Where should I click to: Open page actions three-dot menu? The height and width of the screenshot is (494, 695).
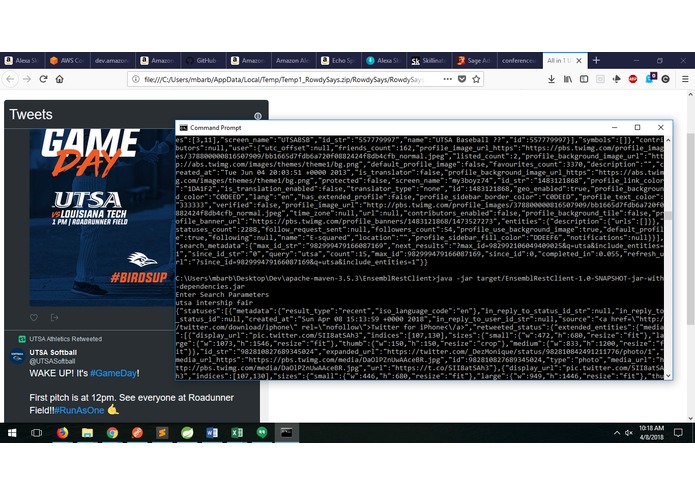point(448,79)
